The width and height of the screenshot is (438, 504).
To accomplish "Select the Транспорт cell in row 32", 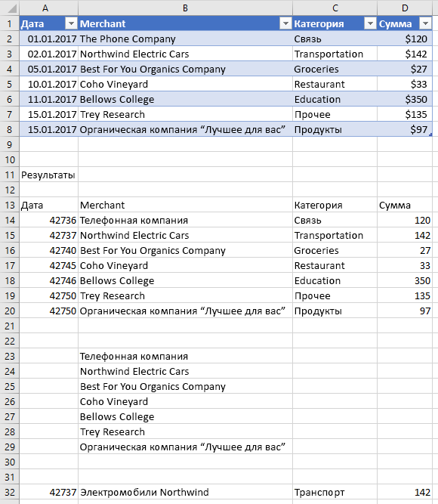I will tap(335, 492).
